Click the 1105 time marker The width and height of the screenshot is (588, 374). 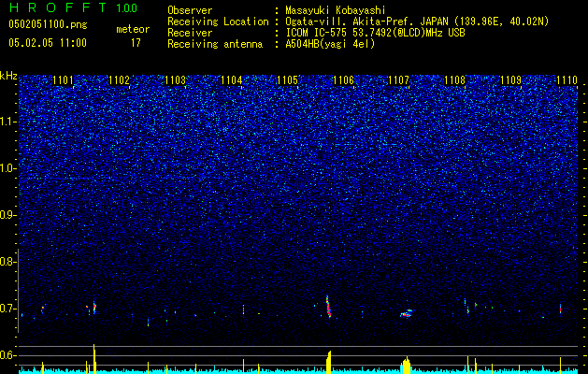(287, 80)
